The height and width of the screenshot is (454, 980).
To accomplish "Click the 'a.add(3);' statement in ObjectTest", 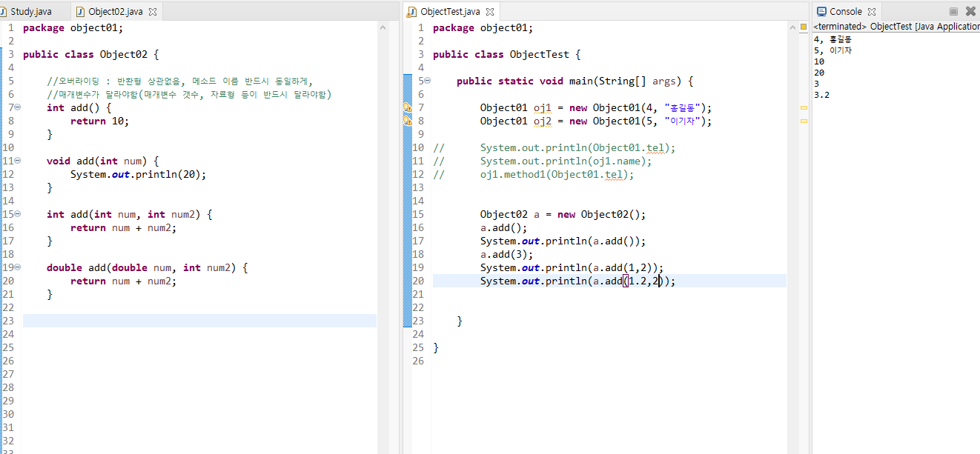I will point(506,254).
